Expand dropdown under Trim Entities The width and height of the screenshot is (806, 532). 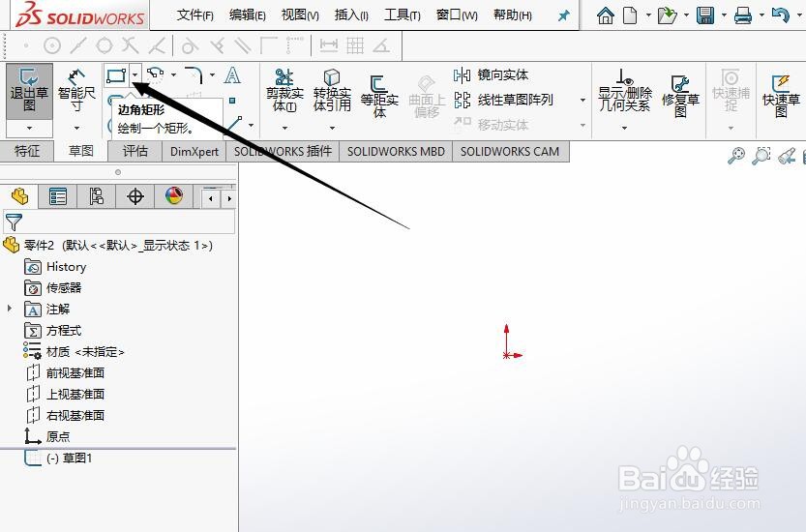(x=284, y=128)
